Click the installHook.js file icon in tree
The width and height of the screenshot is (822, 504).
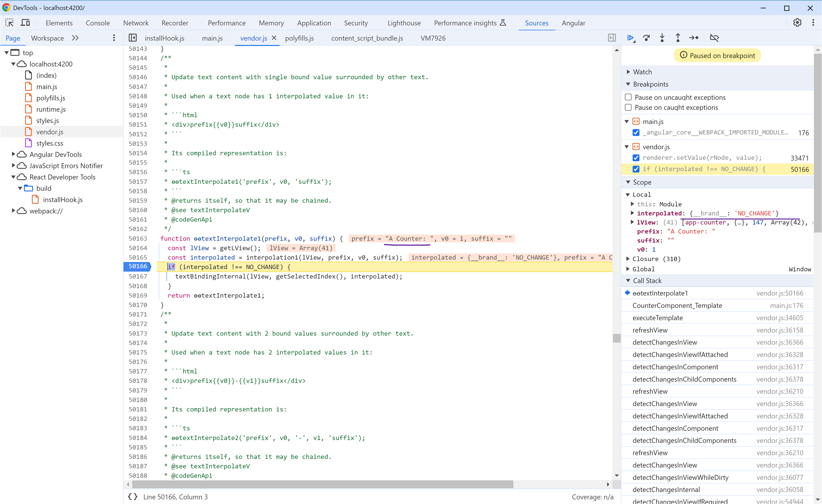click(x=35, y=200)
